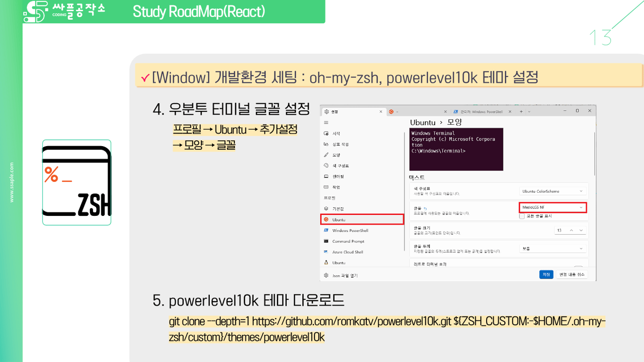Open the 글꼴 두께 dropdown showing 보통
Image resolution: width=644 pixels, height=362 pixels.
pyautogui.click(x=553, y=248)
